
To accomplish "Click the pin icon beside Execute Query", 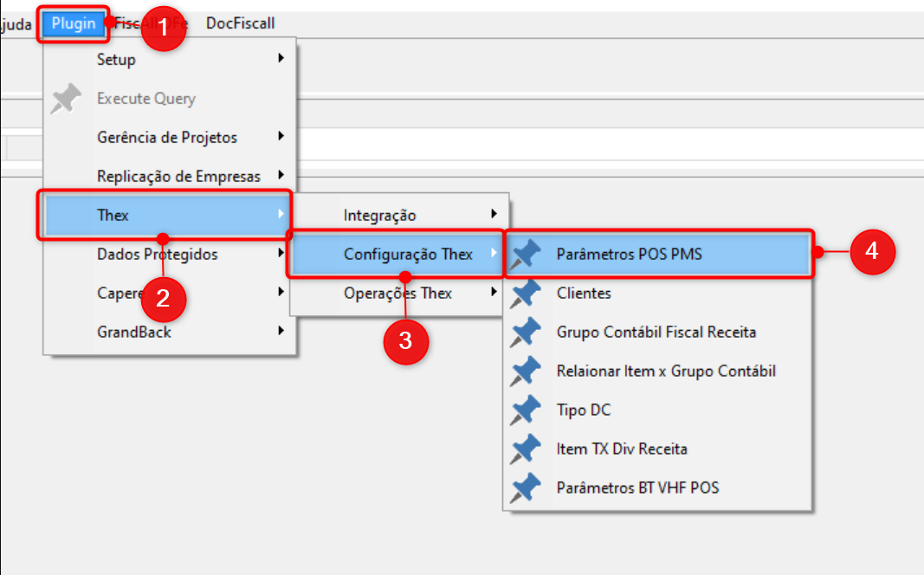I will tap(66, 99).
